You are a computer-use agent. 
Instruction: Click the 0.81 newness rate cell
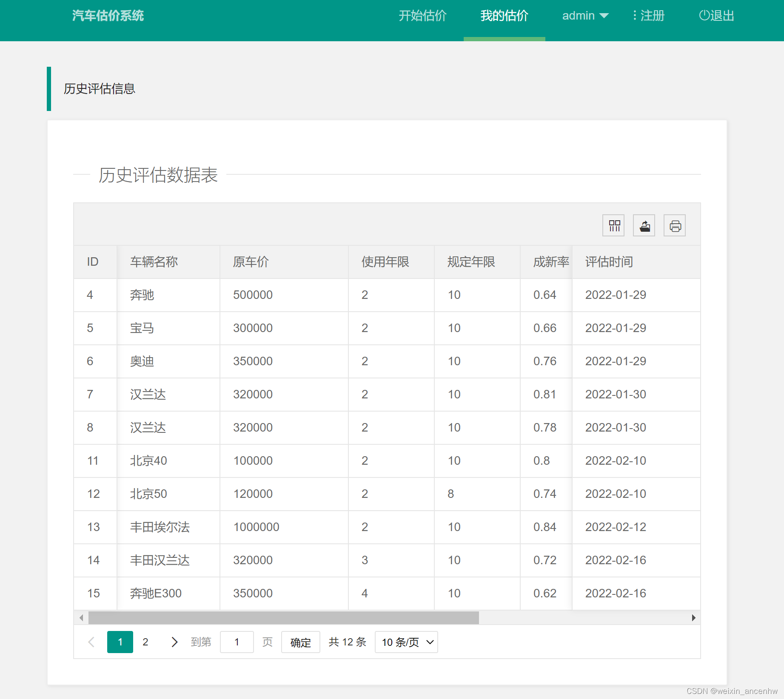pyautogui.click(x=546, y=395)
